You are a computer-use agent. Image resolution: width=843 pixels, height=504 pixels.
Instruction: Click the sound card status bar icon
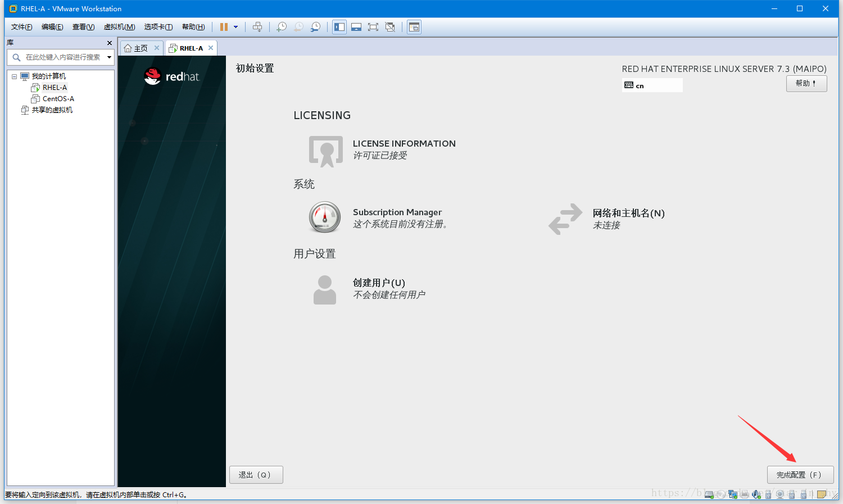coord(756,495)
